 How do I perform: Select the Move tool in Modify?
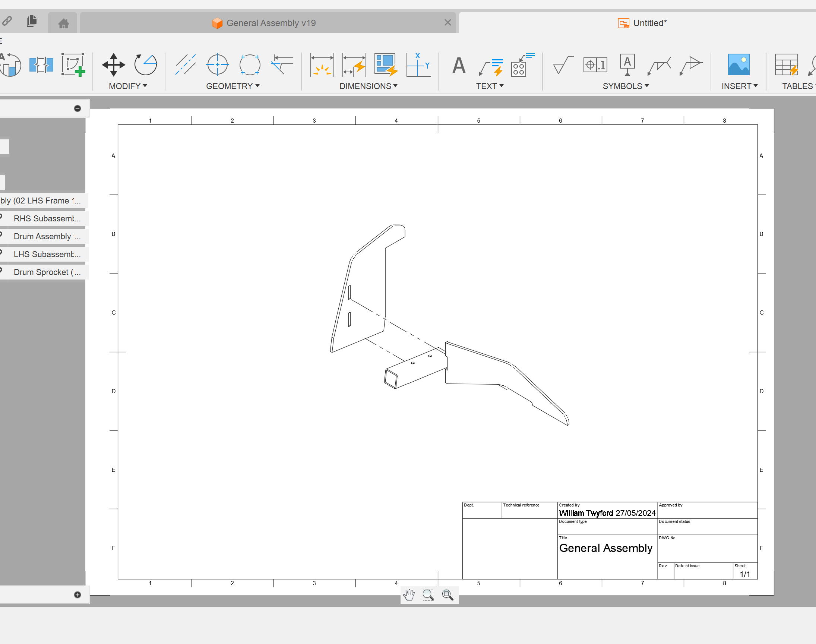pos(113,65)
